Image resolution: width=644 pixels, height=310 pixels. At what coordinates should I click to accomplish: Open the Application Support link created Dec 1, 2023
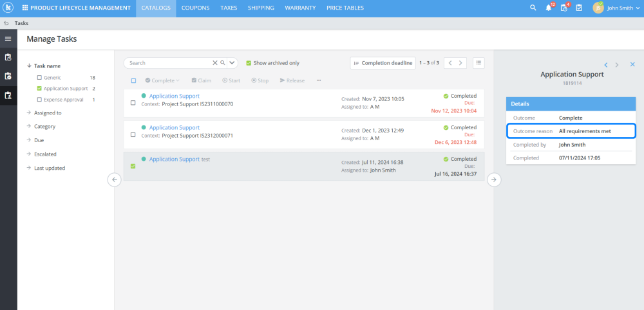pos(174,127)
